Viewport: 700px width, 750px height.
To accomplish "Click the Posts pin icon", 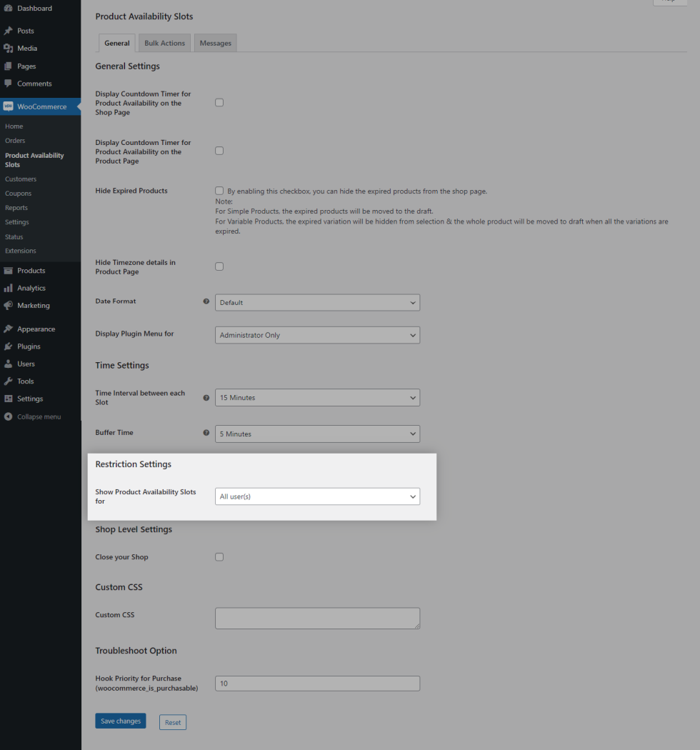I will (8, 31).
